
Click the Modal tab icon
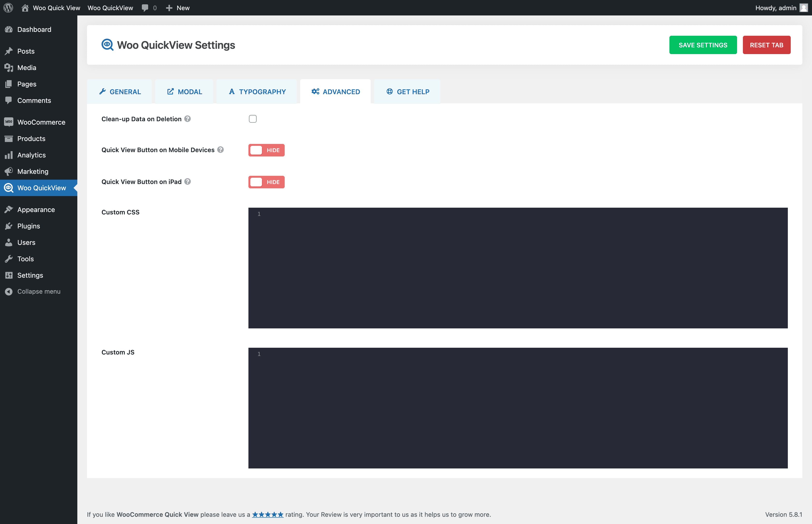(x=170, y=91)
